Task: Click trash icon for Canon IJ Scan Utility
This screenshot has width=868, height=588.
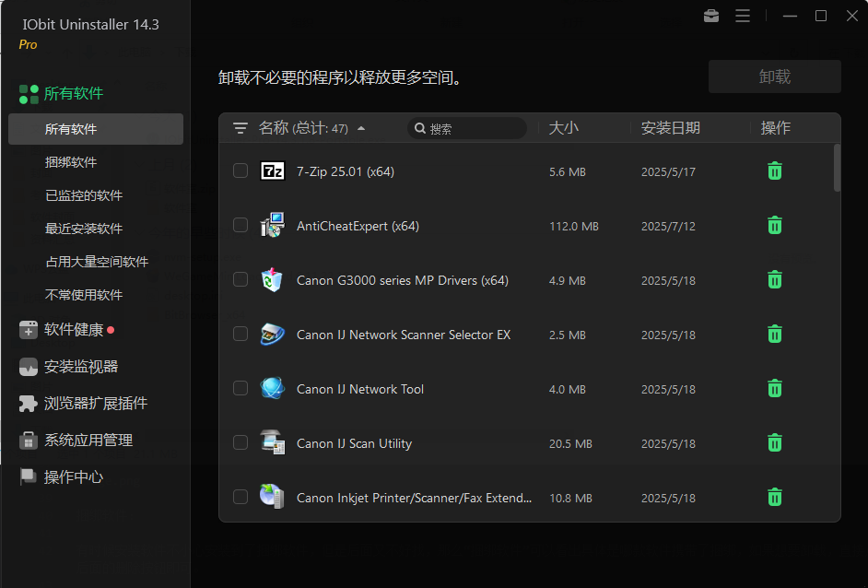Action: [775, 442]
